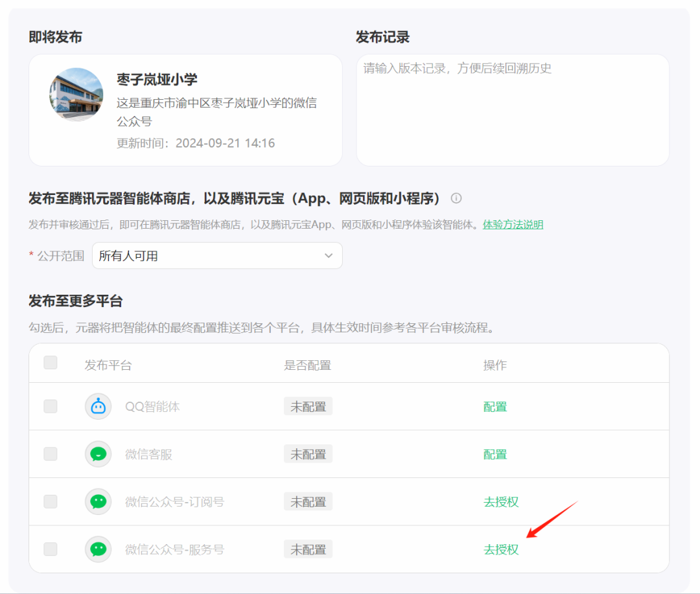Enable the checkbox for QQ智能体
700x594 pixels.
tap(50, 406)
